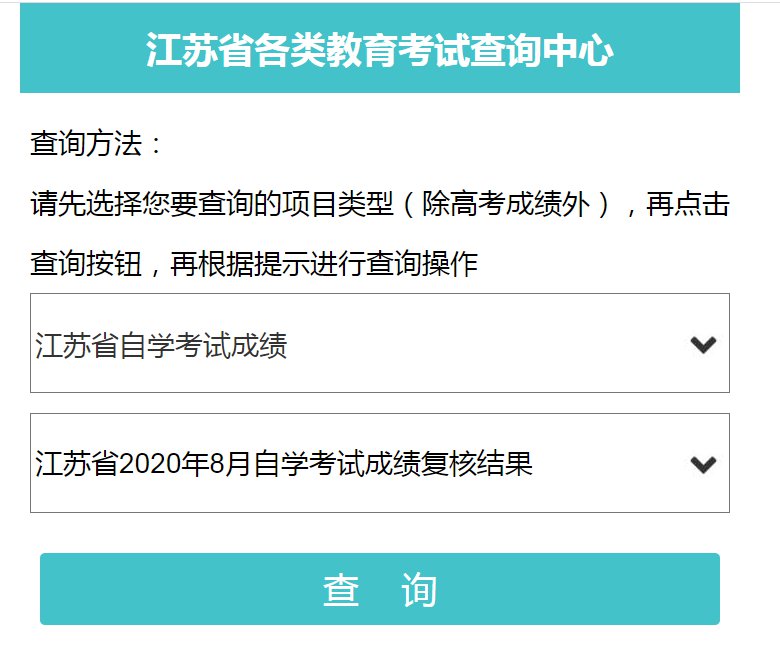Click the 询 character on the query button
Image resolution: width=780 pixels, height=647 pixels.
coord(419,590)
